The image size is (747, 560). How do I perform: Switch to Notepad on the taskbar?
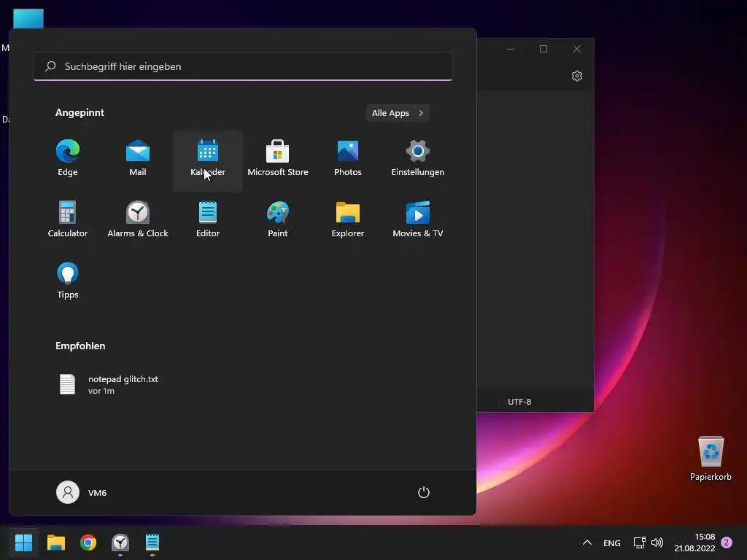click(152, 542)
